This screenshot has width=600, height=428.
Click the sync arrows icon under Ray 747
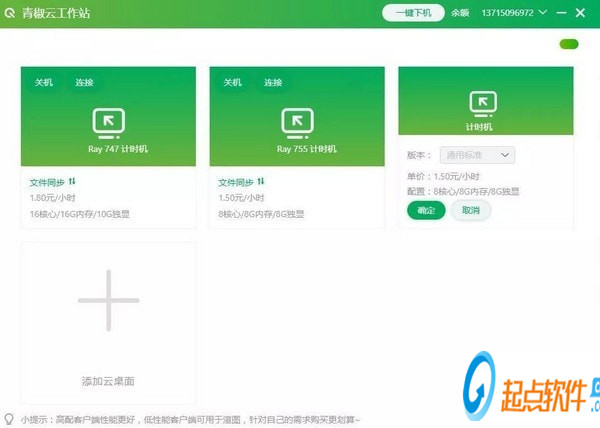pyautogui.click(x=72, y=181)
